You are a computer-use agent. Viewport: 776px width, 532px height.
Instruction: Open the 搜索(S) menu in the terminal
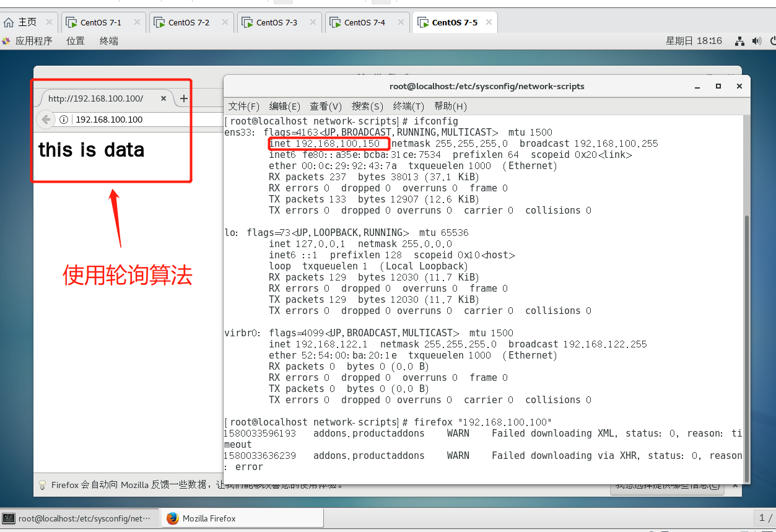367,106
